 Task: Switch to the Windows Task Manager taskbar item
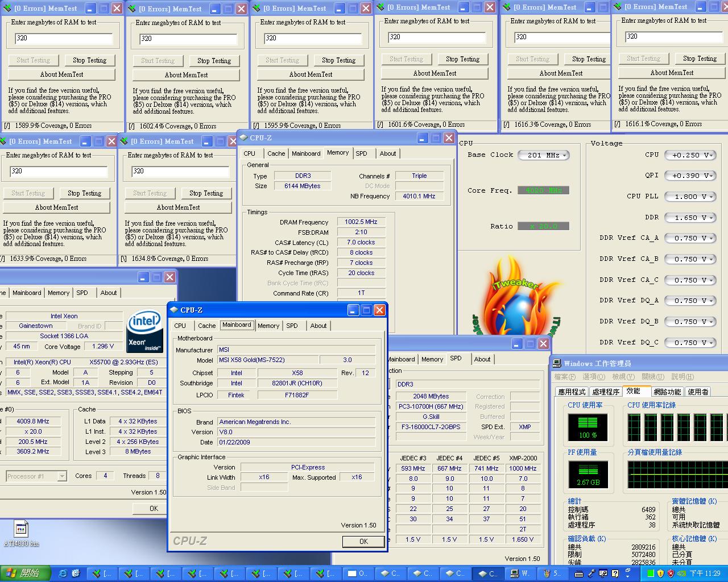coord(521,573)
